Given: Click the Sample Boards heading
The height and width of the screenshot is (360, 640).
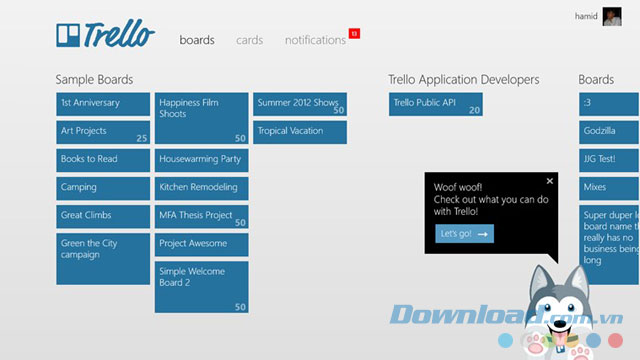Looking at the screenshot, I should [x=94, y=79].
